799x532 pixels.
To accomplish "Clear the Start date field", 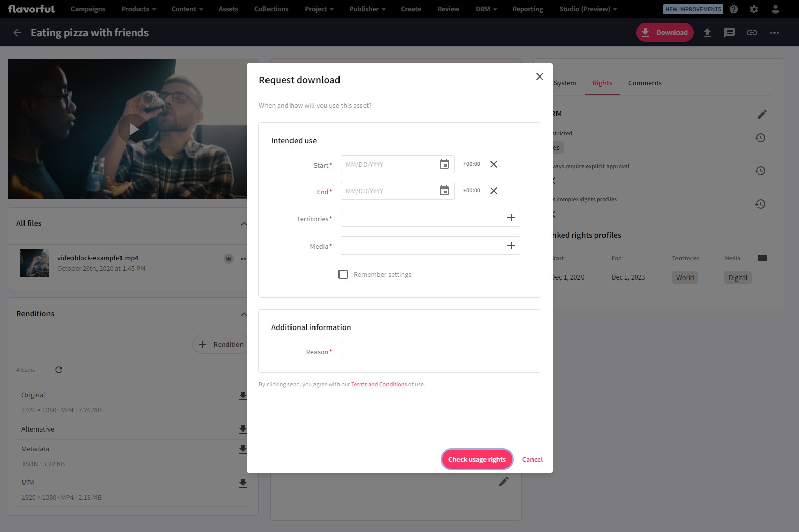I will coord(493,164).
